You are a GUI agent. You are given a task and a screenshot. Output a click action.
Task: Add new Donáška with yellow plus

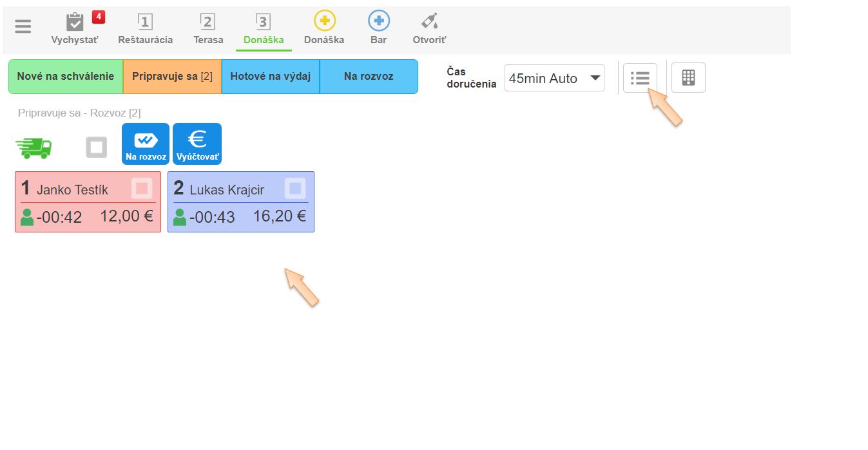click(x=324, y=29)
